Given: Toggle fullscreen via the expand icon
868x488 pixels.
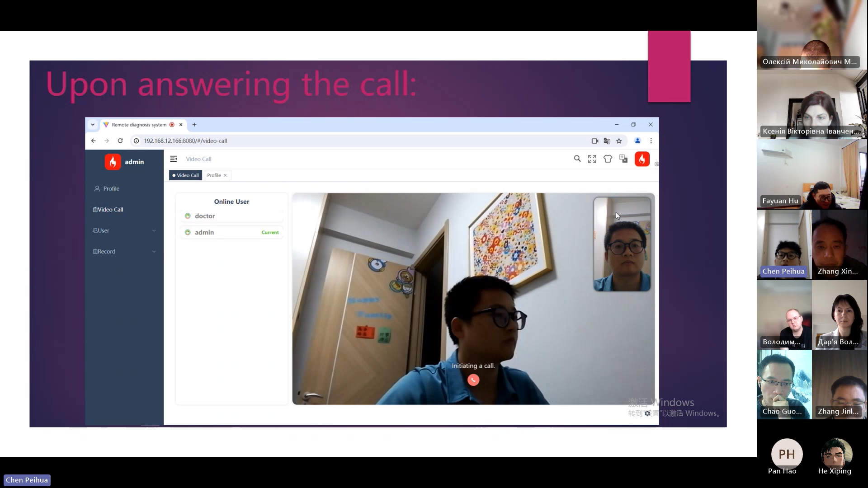Looking at the screenshot, I should [x=592, y=159].
